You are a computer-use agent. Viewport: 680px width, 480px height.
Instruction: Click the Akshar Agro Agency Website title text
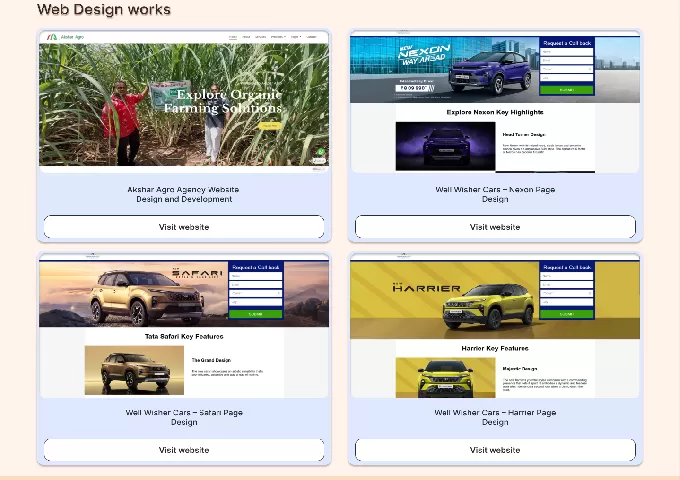[184, 189]
